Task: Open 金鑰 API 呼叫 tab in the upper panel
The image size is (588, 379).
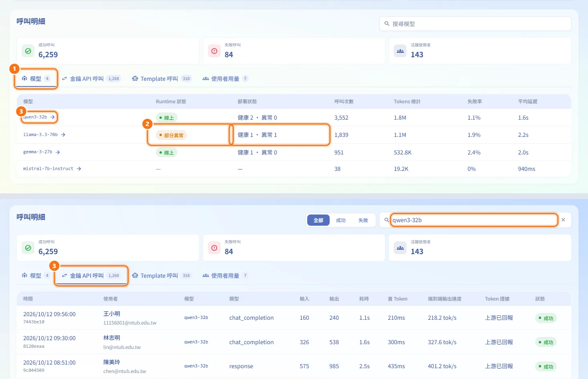Action: [x=91, y=79]
